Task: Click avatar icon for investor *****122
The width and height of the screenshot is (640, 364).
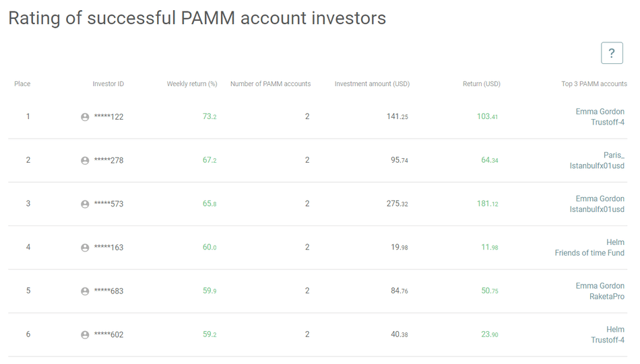Action: [x=85, y=117]
